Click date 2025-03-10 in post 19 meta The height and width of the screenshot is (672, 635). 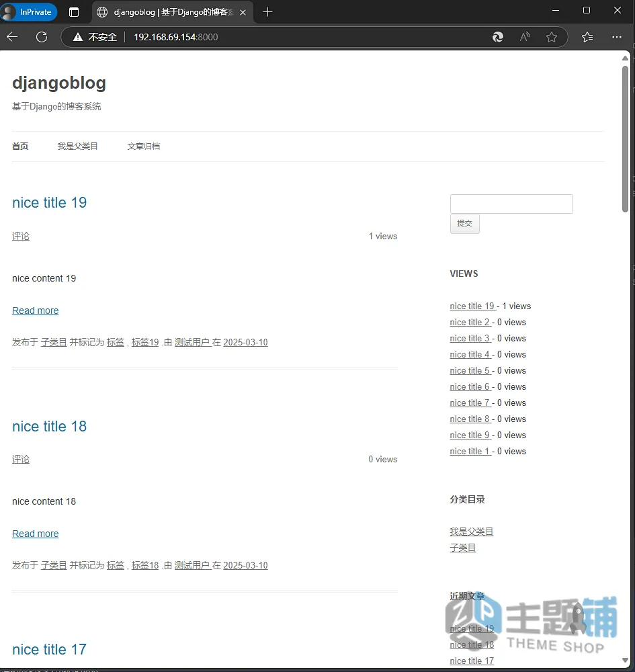click(245, 343)
